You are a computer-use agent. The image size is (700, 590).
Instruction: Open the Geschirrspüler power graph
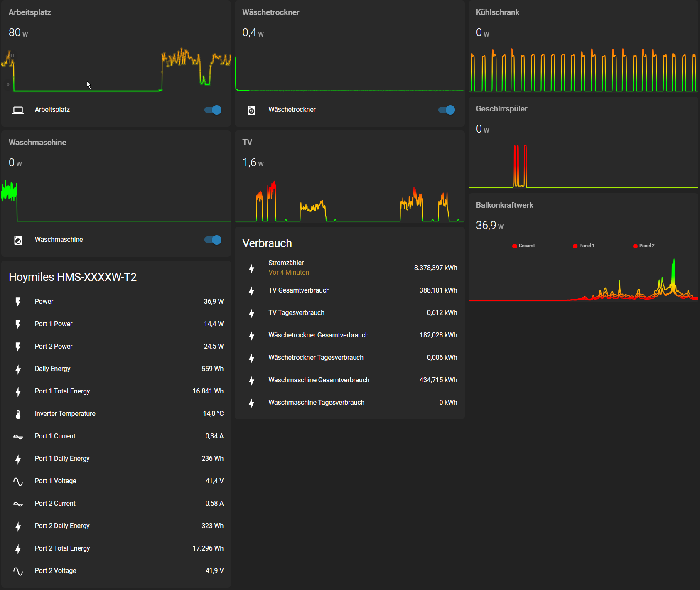click(583, 166)
